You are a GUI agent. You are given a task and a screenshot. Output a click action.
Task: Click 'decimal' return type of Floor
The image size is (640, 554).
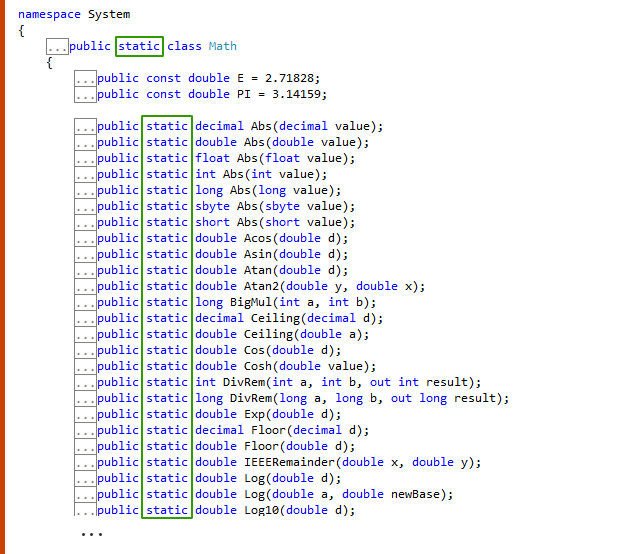[x=219, y=430]
